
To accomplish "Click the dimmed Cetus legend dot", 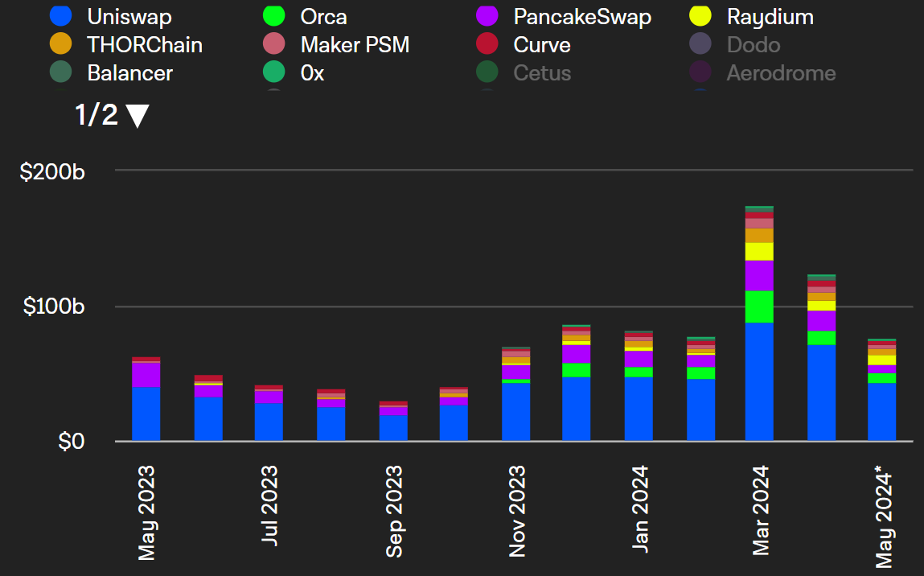I will tap(487, 72).
